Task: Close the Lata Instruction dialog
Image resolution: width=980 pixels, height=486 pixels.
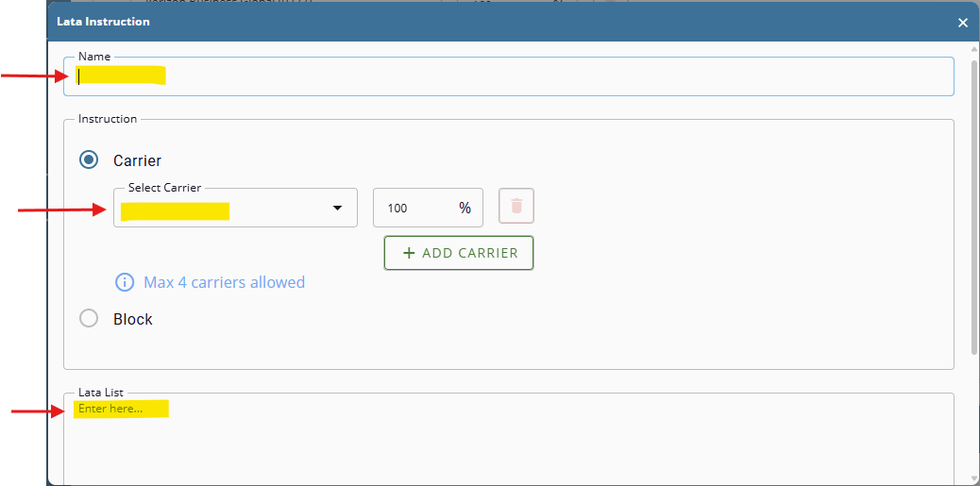Action: (963, 23)
